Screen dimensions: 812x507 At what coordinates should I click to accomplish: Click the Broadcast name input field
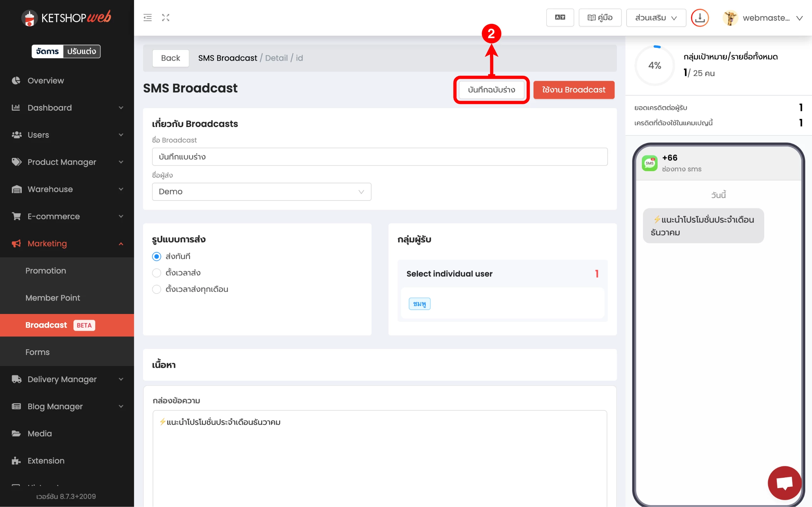379,157
